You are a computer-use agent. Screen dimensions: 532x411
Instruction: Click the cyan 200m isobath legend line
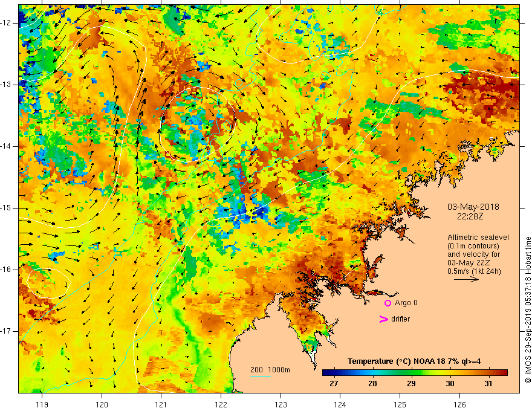(260, 376)
